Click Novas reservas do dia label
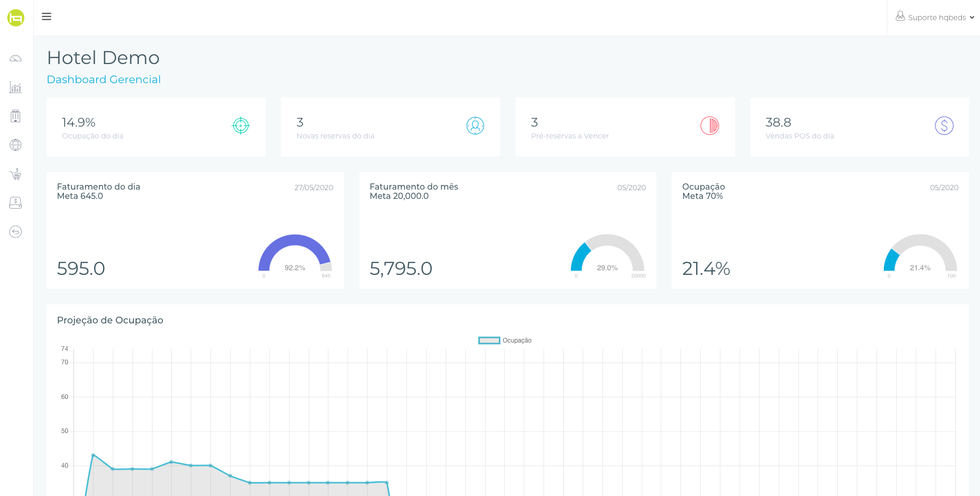This screenshot has width=980, height=496. pyautogui.click(x=336, y=136)
